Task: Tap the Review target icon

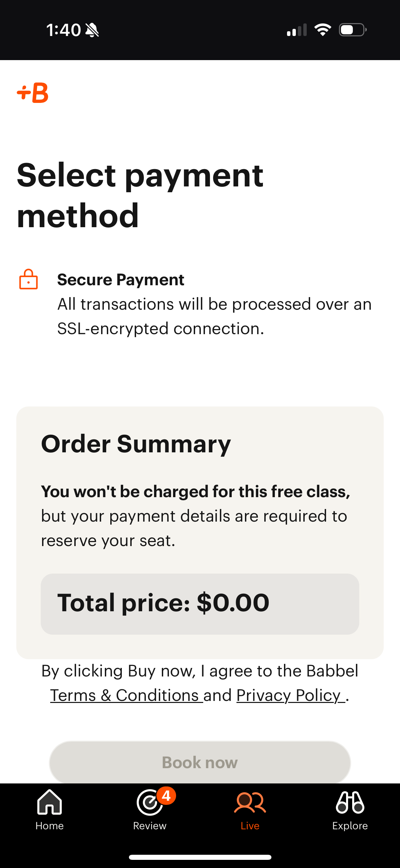Action: coord(150,801)
